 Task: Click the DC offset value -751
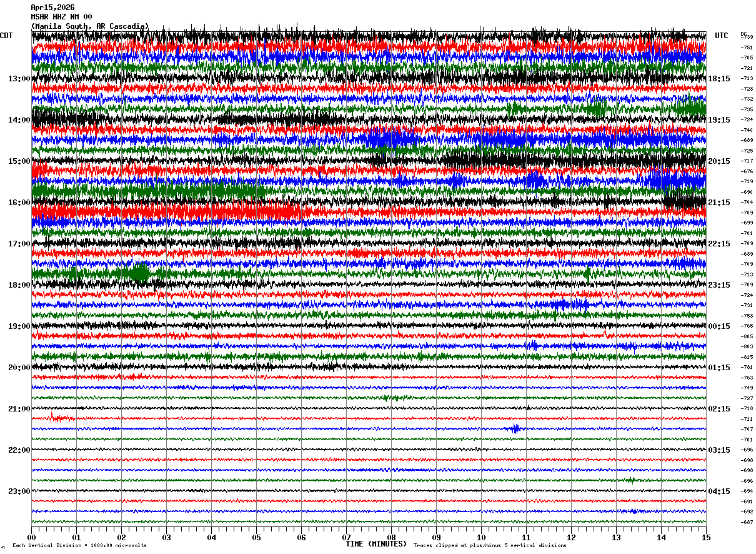[x=747, y=48]
